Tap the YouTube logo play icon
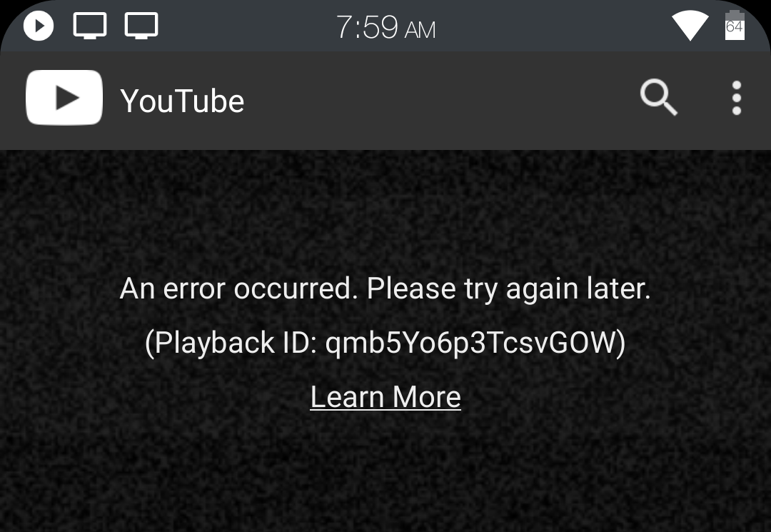 tap(64, 97)
